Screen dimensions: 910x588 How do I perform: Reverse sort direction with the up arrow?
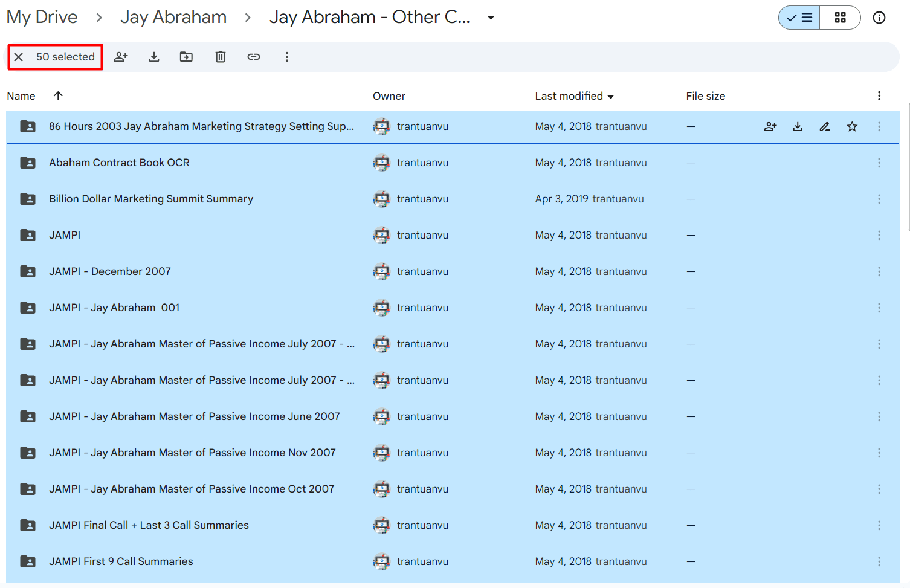pyautogui.click(x=58, y=95)
